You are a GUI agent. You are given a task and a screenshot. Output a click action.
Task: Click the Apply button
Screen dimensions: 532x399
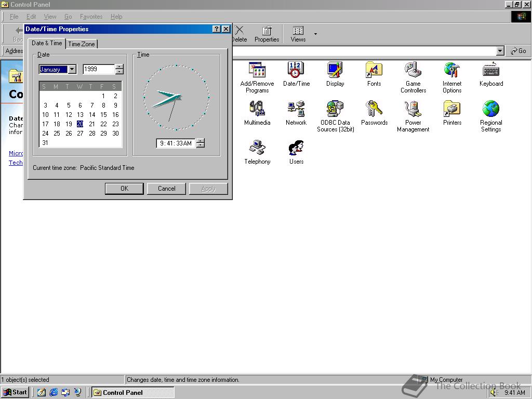tap(208, 189)
